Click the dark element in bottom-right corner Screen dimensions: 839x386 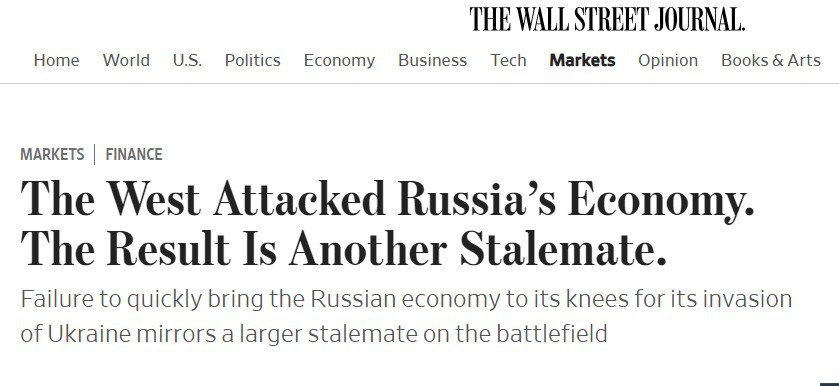[829, 384]
